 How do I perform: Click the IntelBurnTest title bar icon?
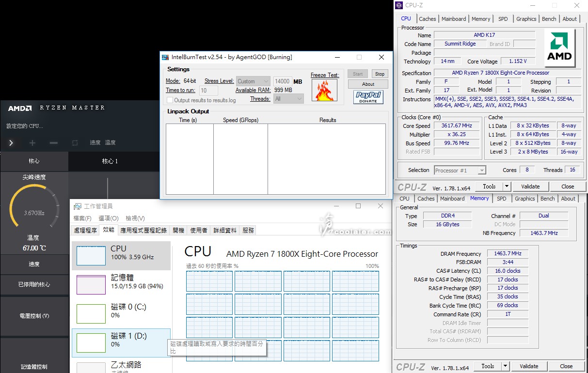[x=165, y=57]
